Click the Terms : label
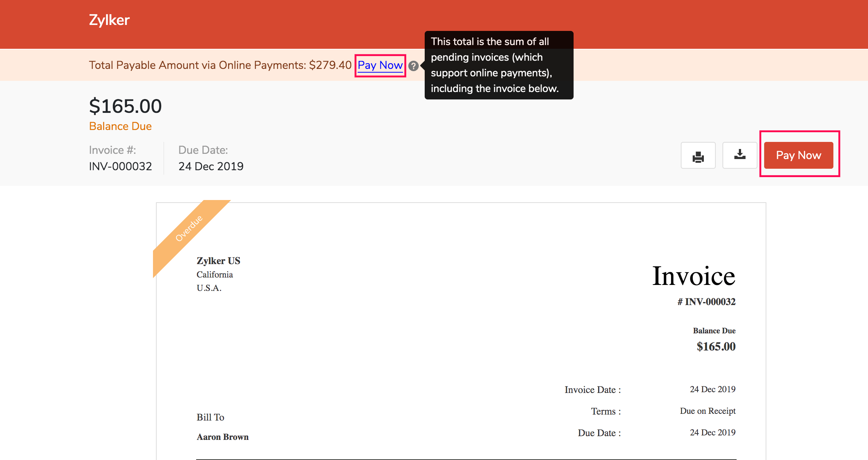Screen dimensions: 868x460 pyautogui.click(x=606, y=411)
